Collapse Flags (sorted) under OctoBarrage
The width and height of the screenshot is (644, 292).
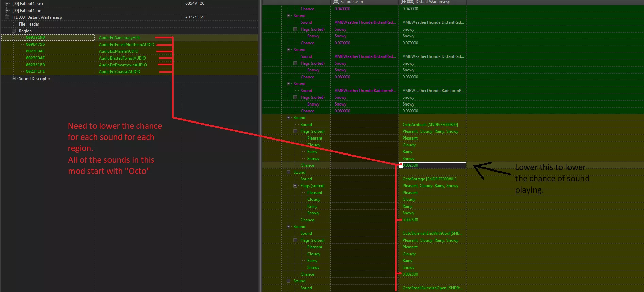295,186
